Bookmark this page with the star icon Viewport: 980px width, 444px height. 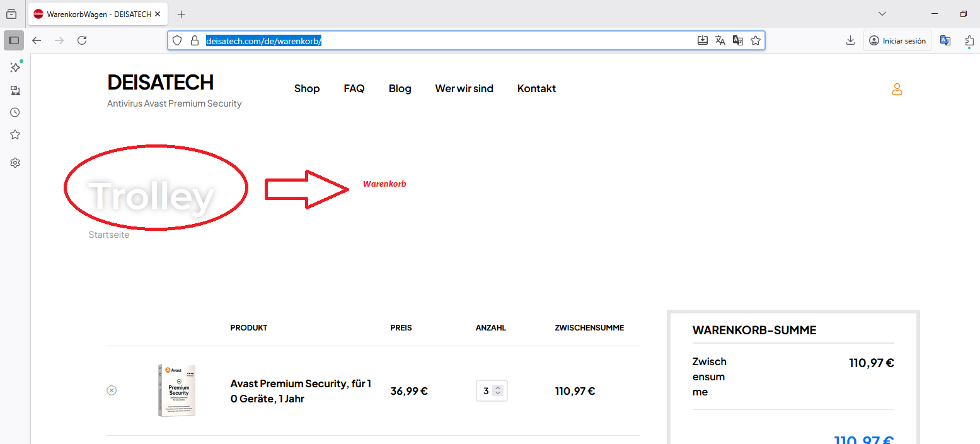click(x=756, y=40)
